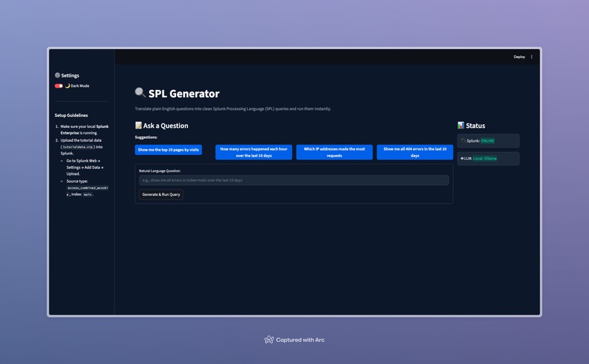Click the plug icon beside Splunk status
This screenshot has width=589, height=364.
(x=463, y=140)
